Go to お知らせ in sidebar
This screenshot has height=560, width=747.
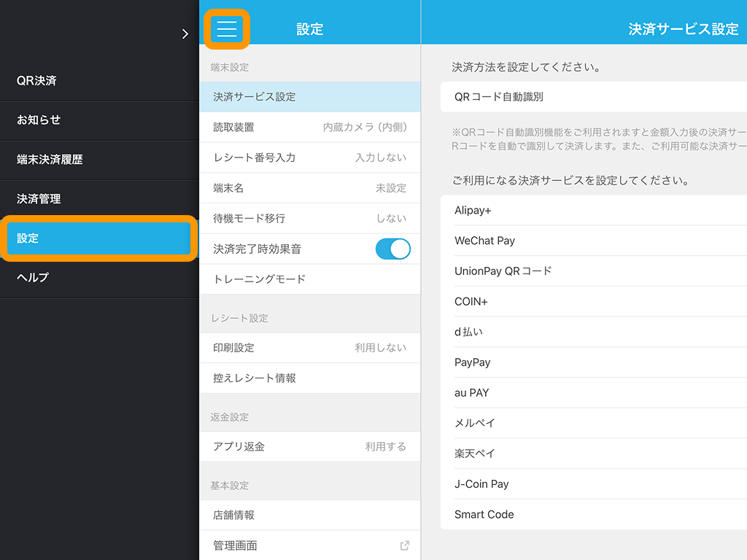coord(98,120)
